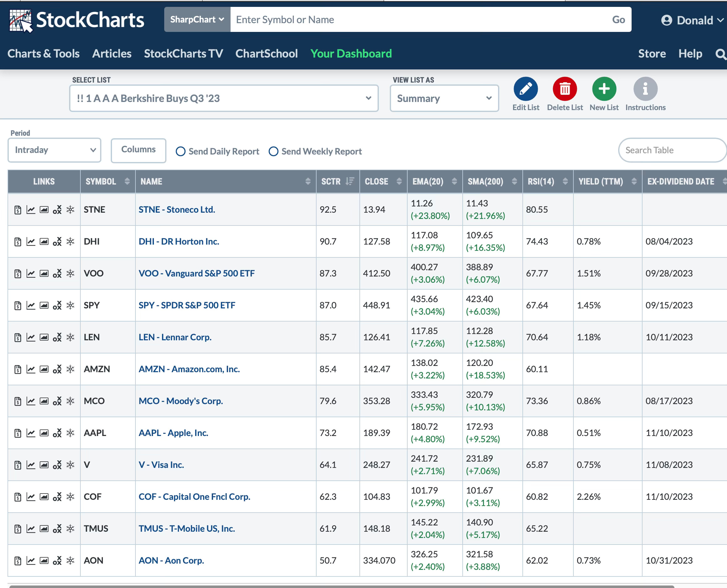Sort table by EMA(20) column

pyautogui.click(x=435, y=181)
